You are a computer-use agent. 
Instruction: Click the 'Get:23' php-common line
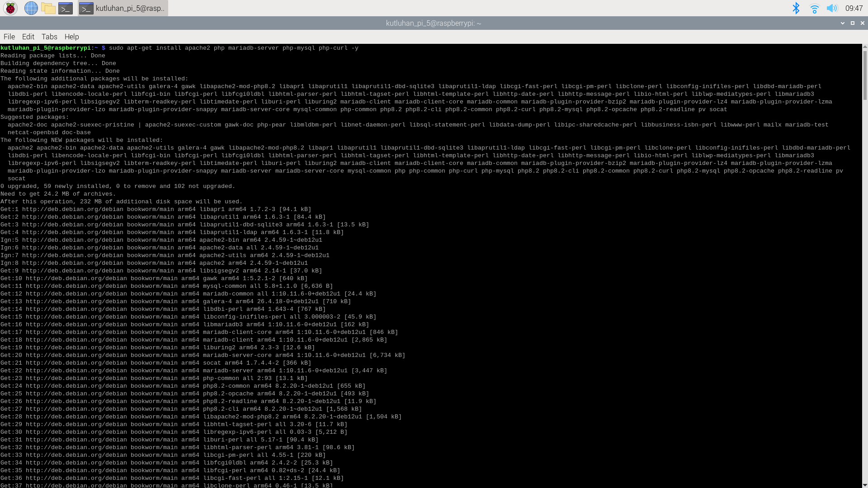tap(154, 378)
